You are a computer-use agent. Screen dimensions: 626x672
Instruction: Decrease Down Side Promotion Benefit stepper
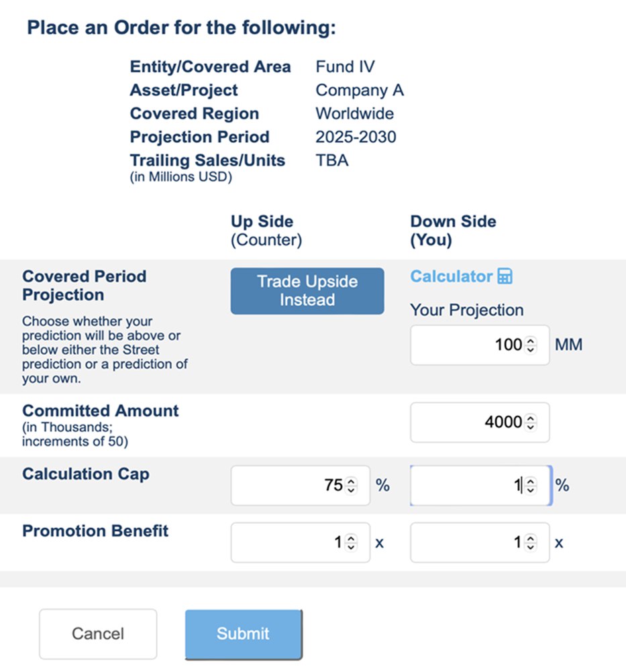[531, 547]
